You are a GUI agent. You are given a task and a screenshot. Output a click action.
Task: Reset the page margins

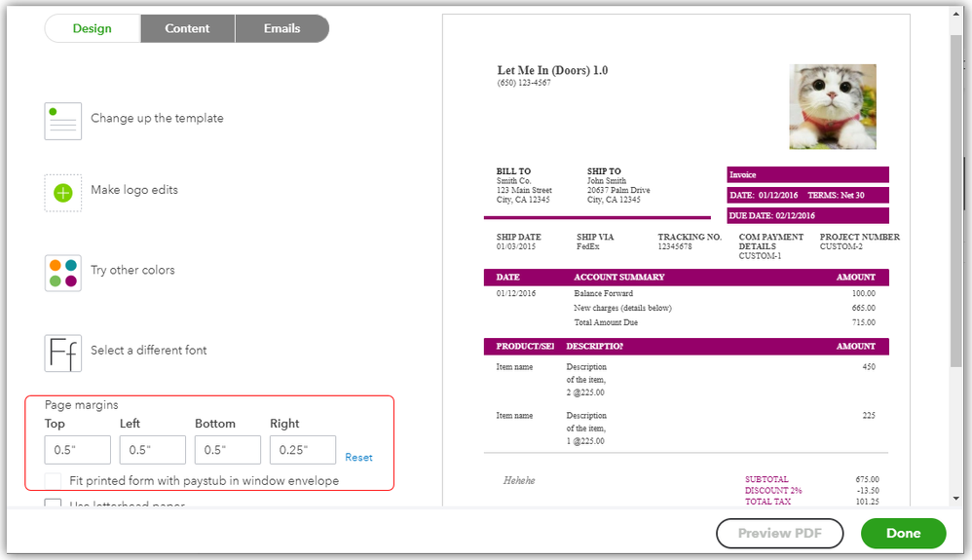coord(358,457)
